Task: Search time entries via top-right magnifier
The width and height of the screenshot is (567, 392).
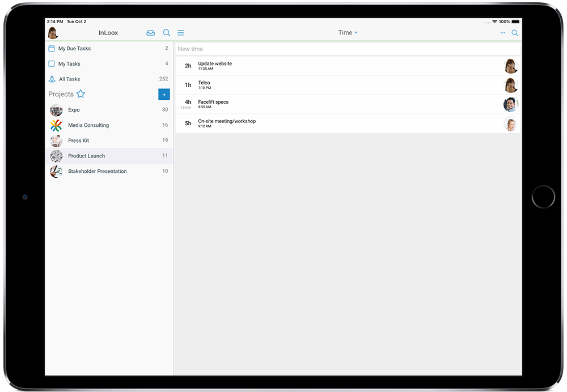Action: [x=515, y=33]
